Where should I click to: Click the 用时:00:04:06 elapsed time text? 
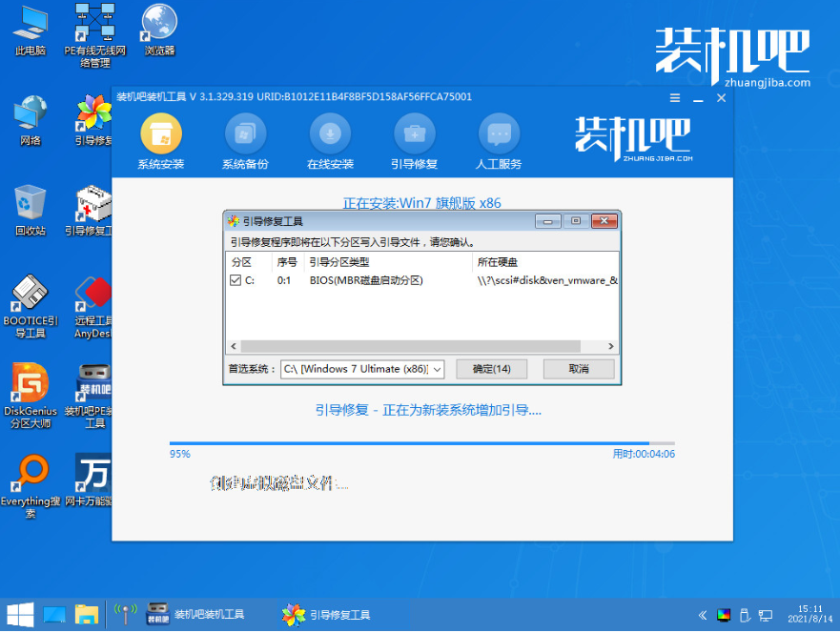click(644, 454)
